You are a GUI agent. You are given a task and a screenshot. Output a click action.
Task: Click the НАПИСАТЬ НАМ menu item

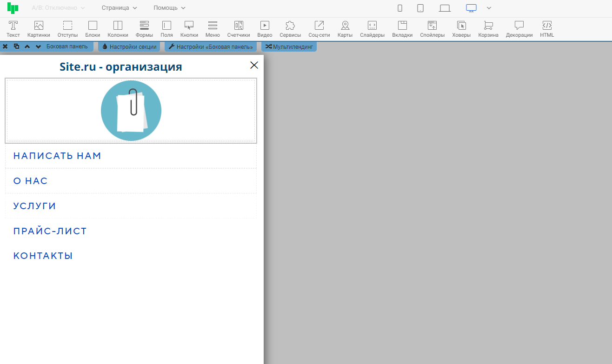(x=57, y=156)
